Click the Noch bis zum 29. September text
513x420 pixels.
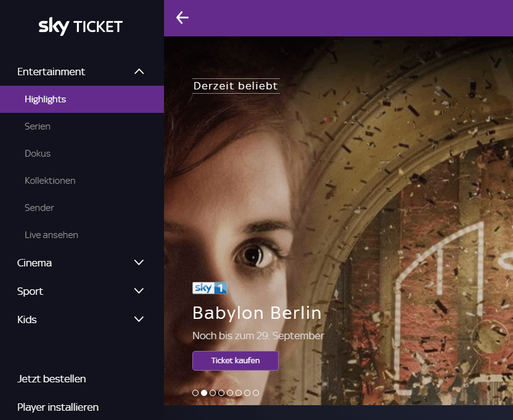[x=258, y=336]
